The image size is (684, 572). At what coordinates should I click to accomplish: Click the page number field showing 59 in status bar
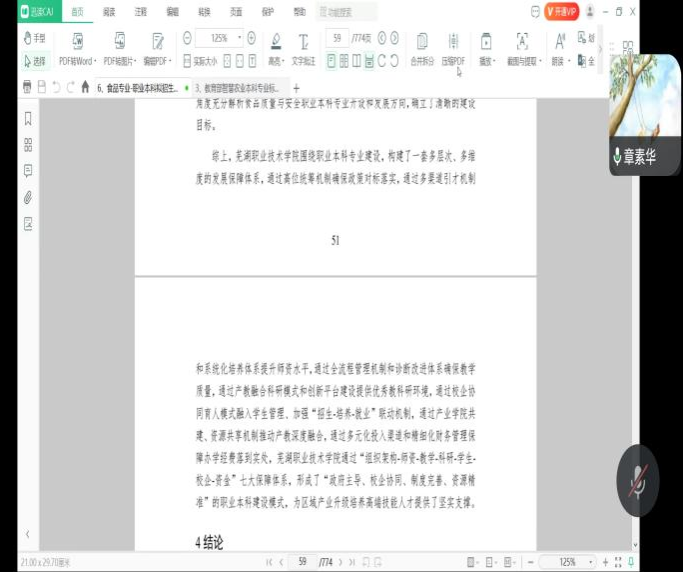pyautogui.click(x=300, y=562)
